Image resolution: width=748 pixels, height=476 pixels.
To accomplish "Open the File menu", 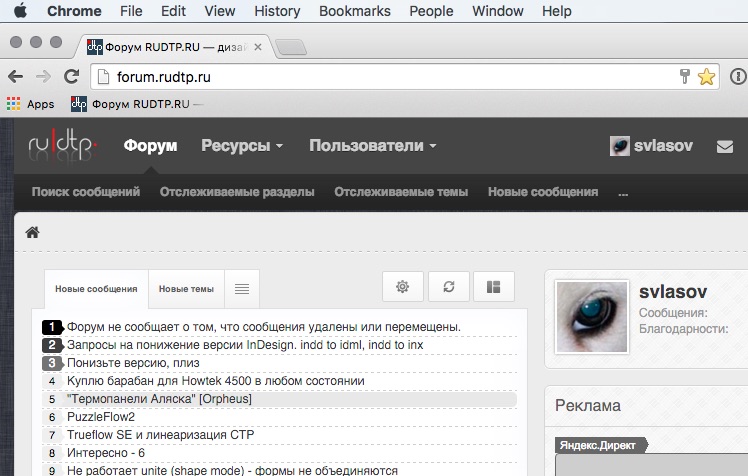I will coord(131,11).
